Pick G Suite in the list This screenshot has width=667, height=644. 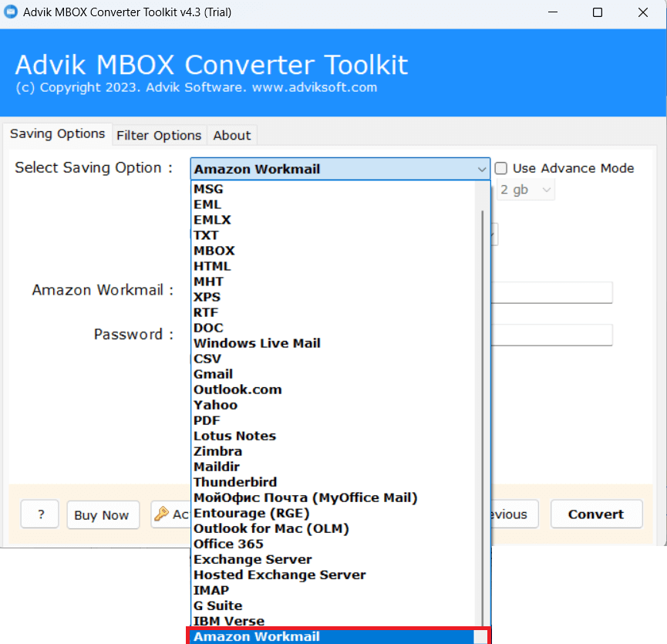pos(333,605)
